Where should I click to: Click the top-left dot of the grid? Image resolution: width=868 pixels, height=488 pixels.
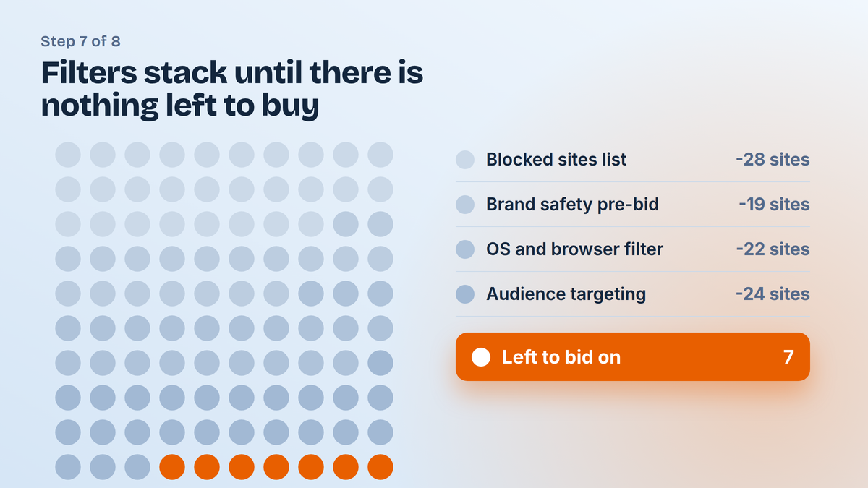[68, 155]
